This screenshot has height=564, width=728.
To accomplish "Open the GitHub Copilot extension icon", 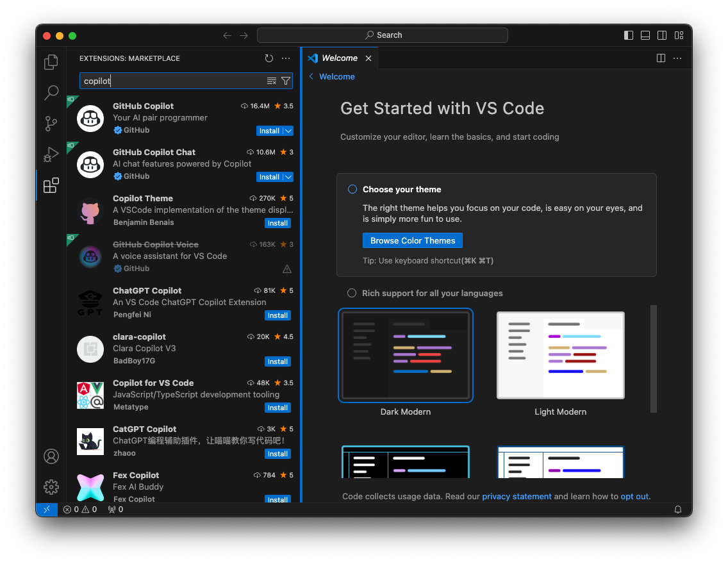I will (90, 119).
